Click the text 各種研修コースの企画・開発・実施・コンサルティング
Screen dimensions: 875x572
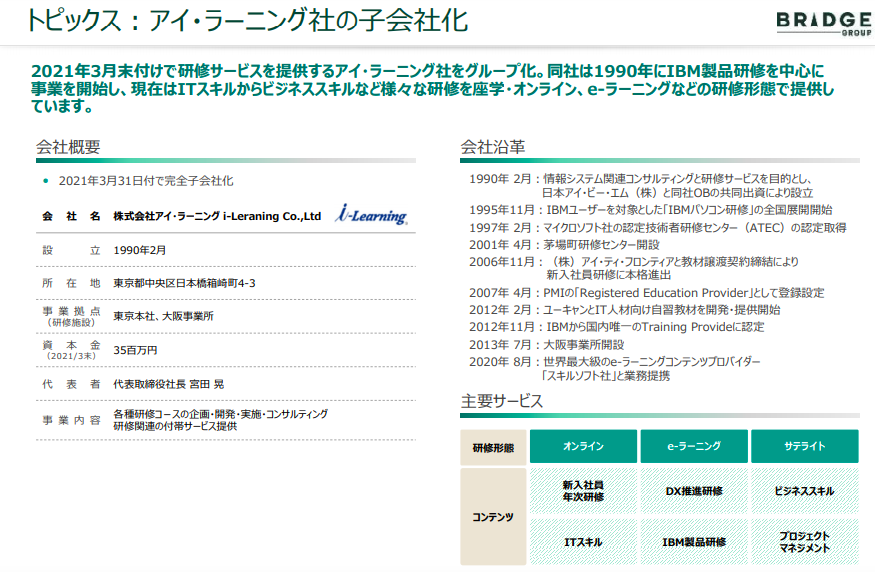(x=220, y=414)
